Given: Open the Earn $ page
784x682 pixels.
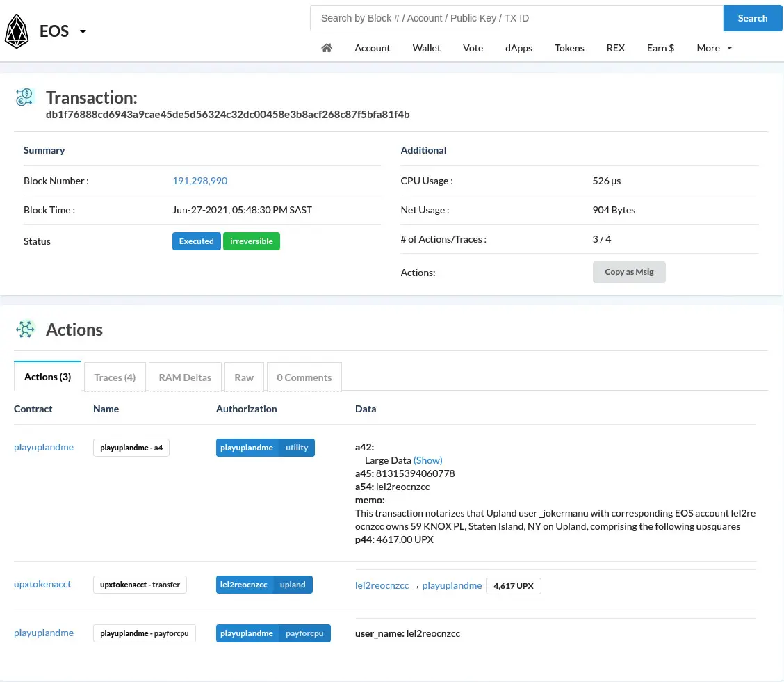Looking at the screenshot, I should [x=660, y=48].
